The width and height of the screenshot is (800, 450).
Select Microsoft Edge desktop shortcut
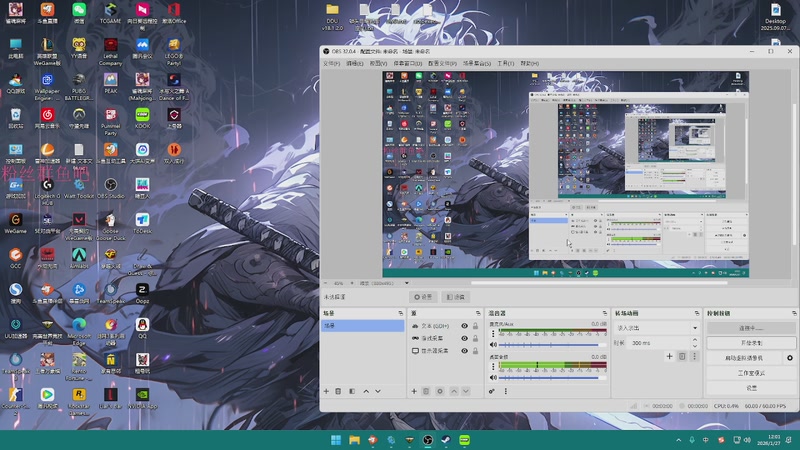tap(79, 330)
